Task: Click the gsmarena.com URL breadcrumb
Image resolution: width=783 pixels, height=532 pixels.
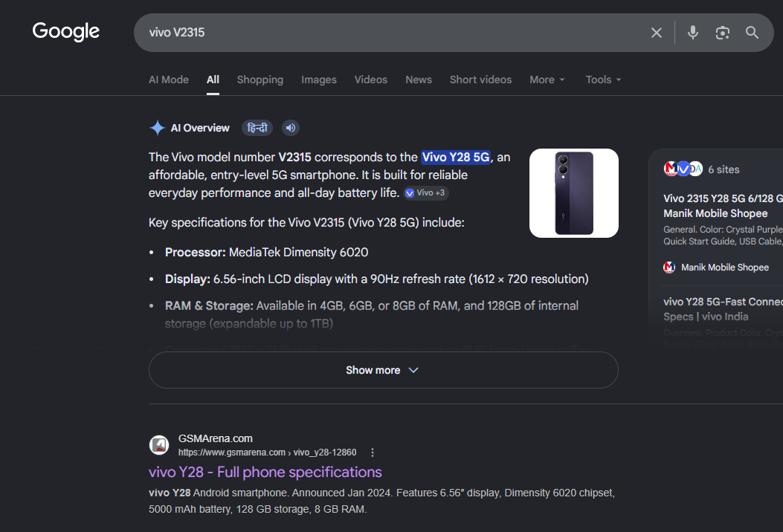Action: tap(267, 452)
